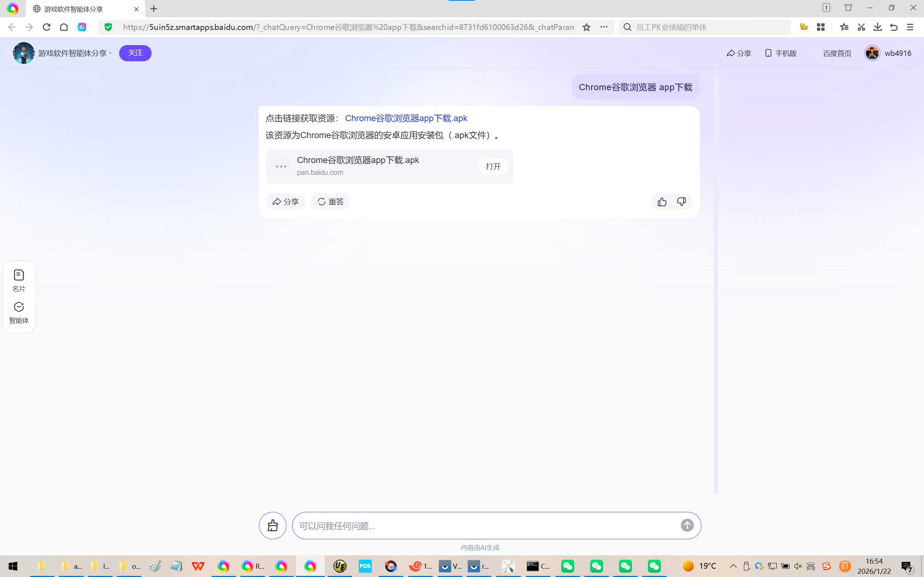Switch to the 游戏软件智能体分享 tab
The image size is (924, 577).
point(73,9)
